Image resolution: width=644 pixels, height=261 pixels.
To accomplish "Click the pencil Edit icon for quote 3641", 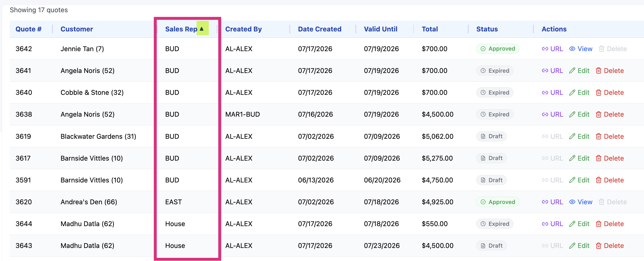I will pos(572,71).
